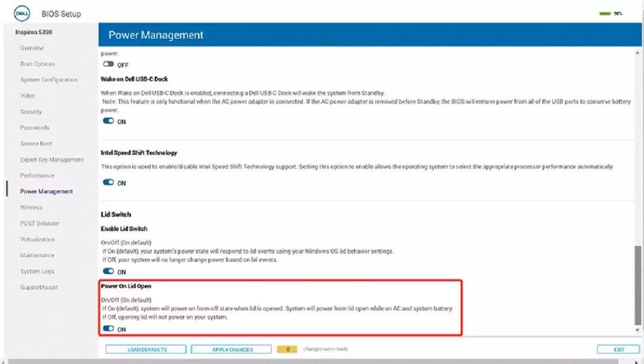Select Secure Boot in sidebar
Image resolution: width=644 pixels, height=364 pixels.
click(x=36, y=144)
